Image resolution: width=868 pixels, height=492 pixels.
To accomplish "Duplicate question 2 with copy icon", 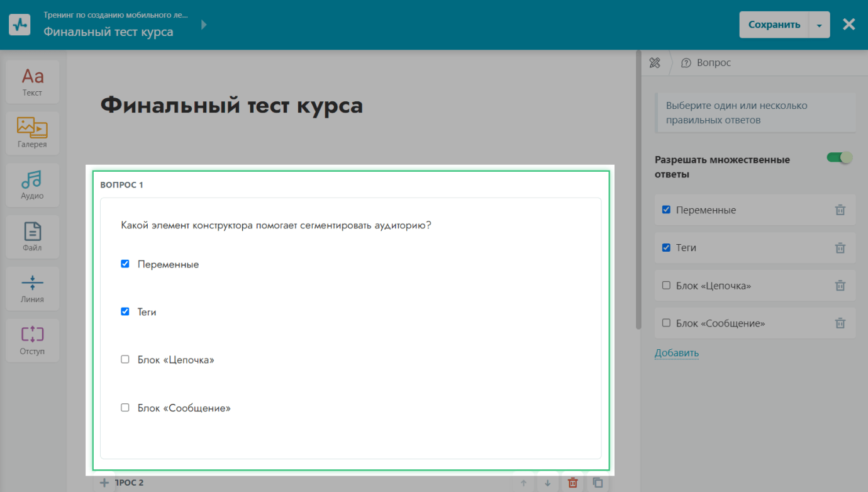I will [598, 483].
